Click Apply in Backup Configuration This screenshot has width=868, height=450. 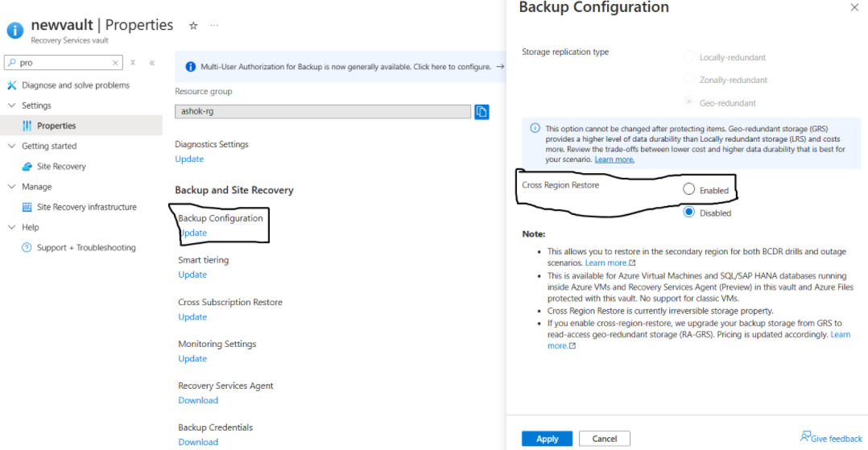coord(547,439)
